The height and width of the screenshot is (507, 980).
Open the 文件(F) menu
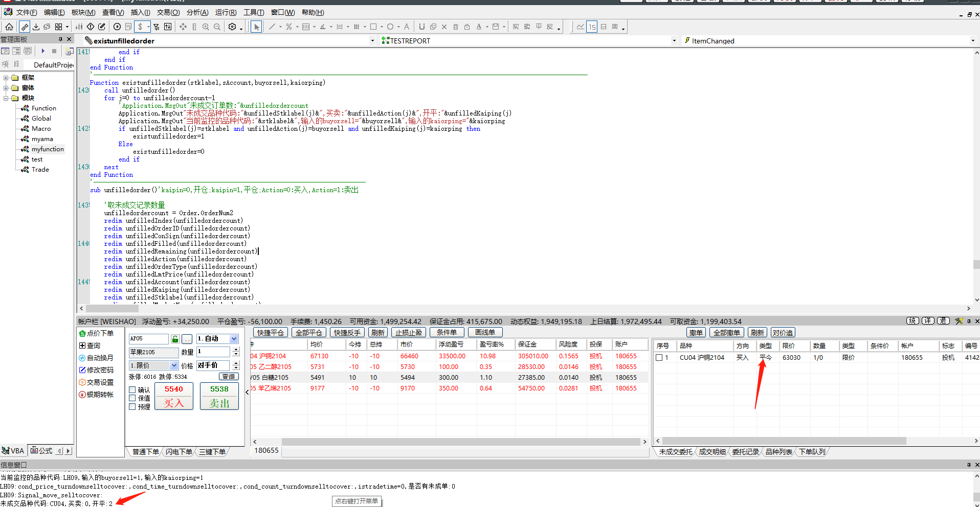26,12
